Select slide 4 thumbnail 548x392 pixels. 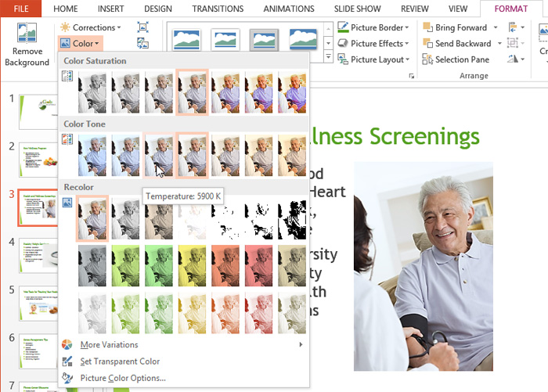coord(38,255)
